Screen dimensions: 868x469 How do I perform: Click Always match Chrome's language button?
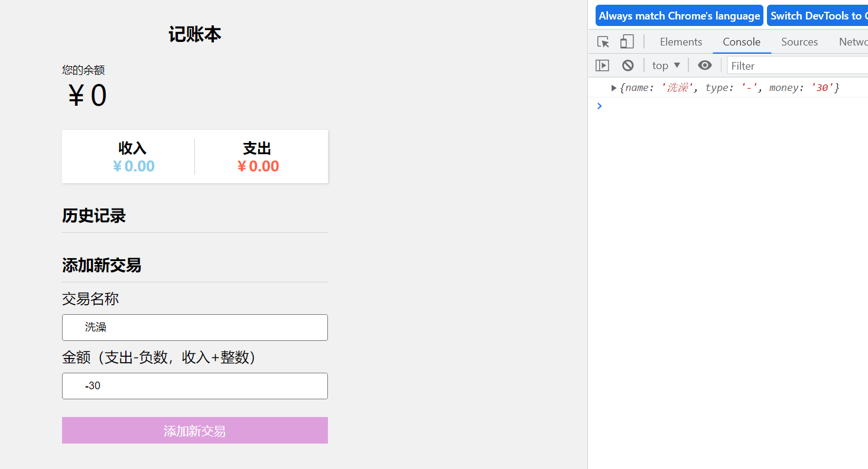click(680, 16)
